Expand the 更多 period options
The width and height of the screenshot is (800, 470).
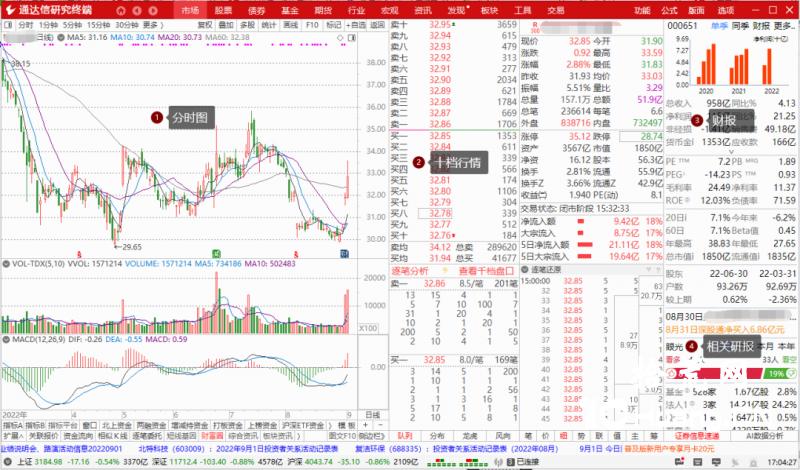(x=153, y=24)
